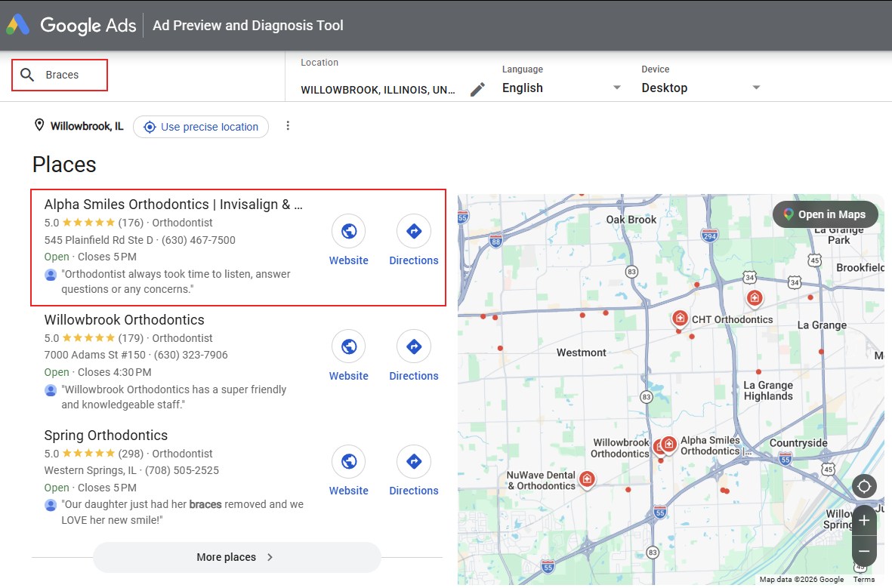The width and height of the screenshot is (892, 588).
Task: Click Website globe icon for Alpha Smiles Orthodontics
Action: pyautogui.click(x=349, y=231)
